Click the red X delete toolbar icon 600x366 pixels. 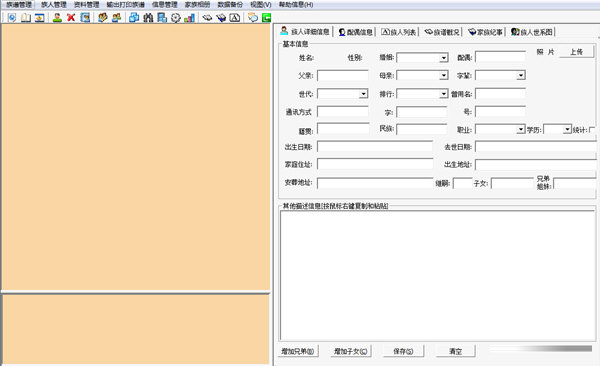[x=71, y=18]
